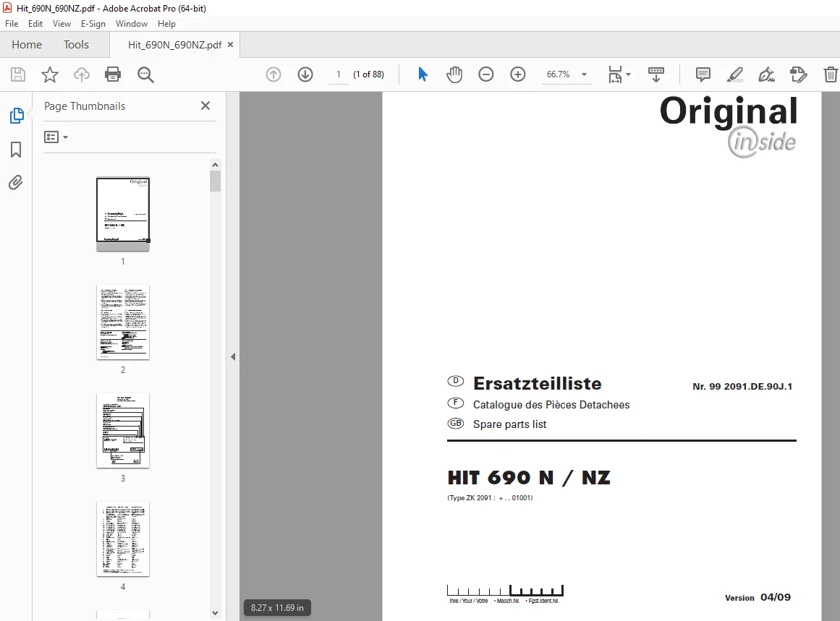This screenshot has height=621, width=840.
Task: Select the Hit_690N_690NZ.pdf document tab
Action: pyautogui.click(x=174, y=45)
